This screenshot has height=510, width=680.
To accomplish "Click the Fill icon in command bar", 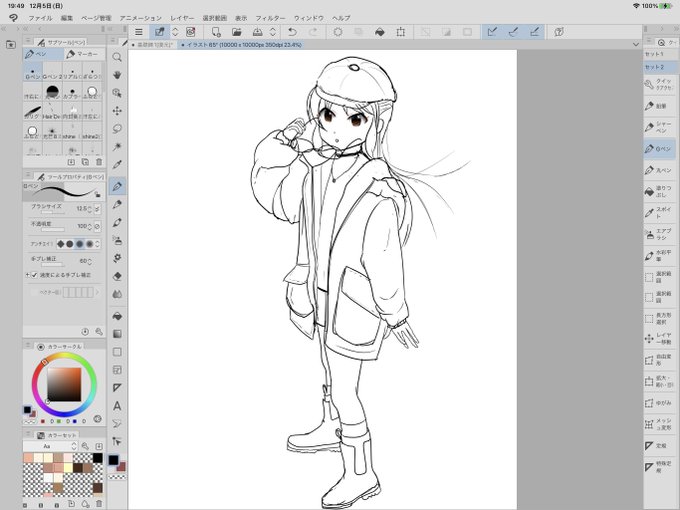I will click(x=379, y=32).
